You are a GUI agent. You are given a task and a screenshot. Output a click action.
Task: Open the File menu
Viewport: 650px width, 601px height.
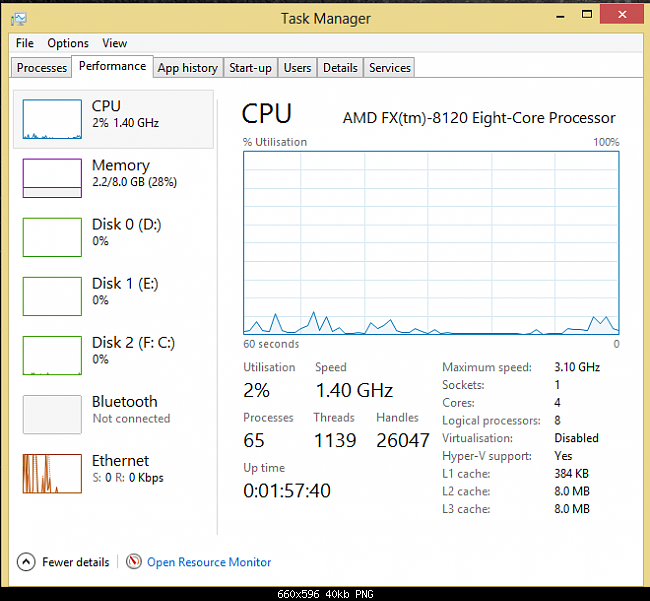tap(25, 43)
